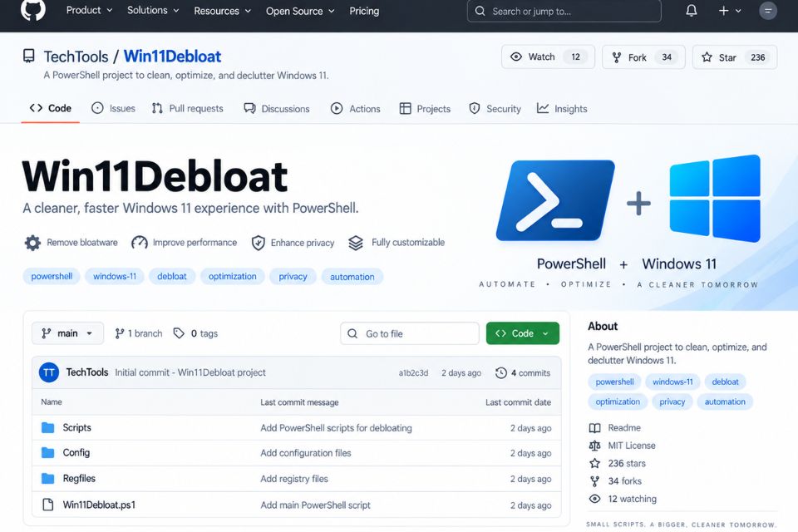Open the Regfiles folder

pos(79,478)
